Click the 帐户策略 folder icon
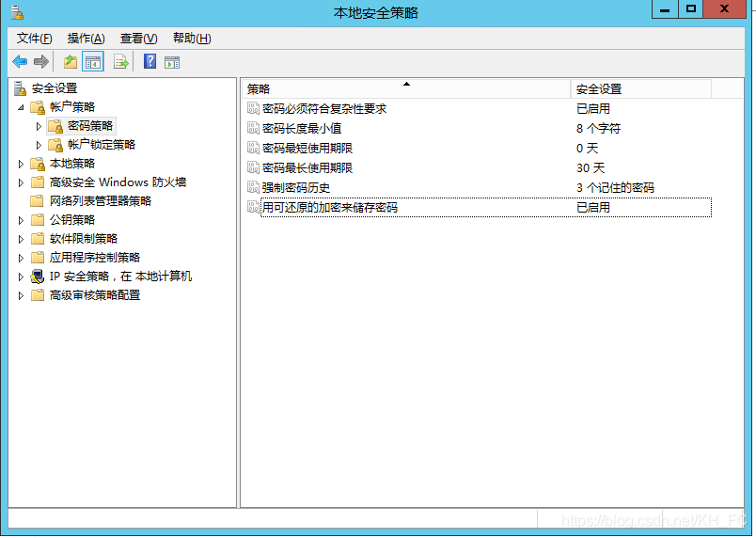 (x=37, y=107)
